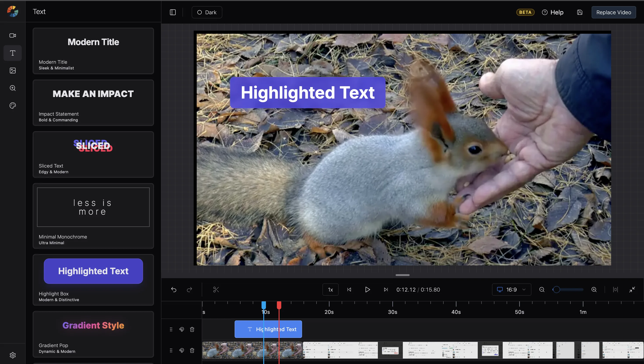Choose the Modern Title text preset
Image resolution: width=644 pixels, height=364 pixels.
93,51
